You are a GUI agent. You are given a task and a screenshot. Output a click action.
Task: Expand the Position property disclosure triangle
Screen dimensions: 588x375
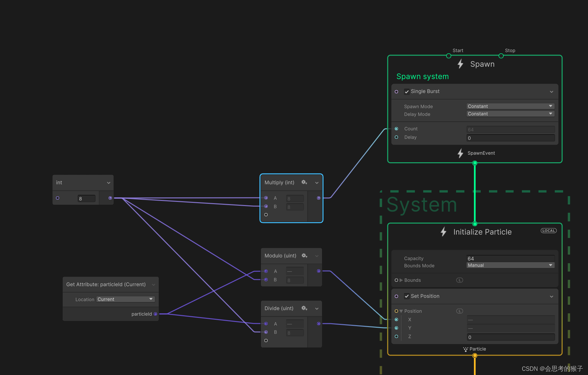click(x=401, y=311)
